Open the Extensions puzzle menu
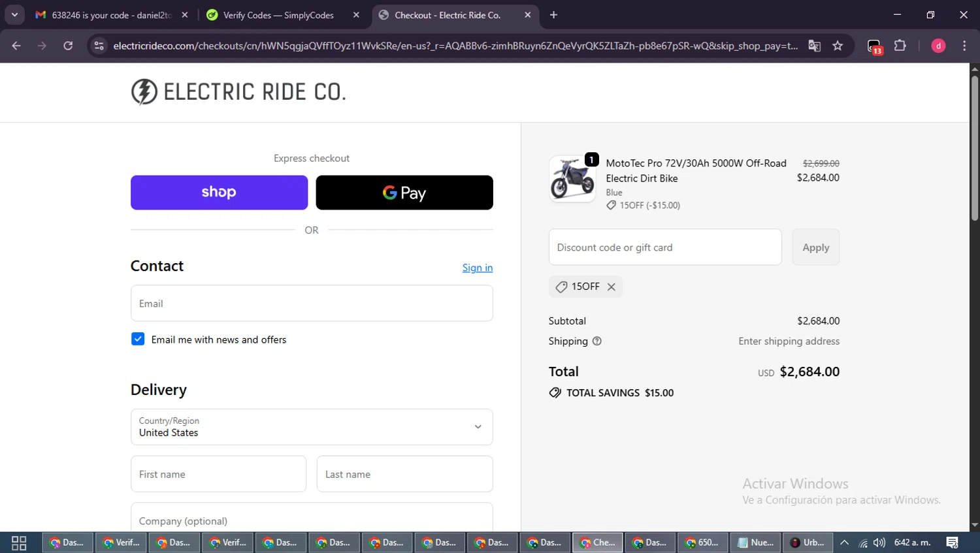Image resolution: width=980 pixels, height=553 pixels. click(900, 46)
